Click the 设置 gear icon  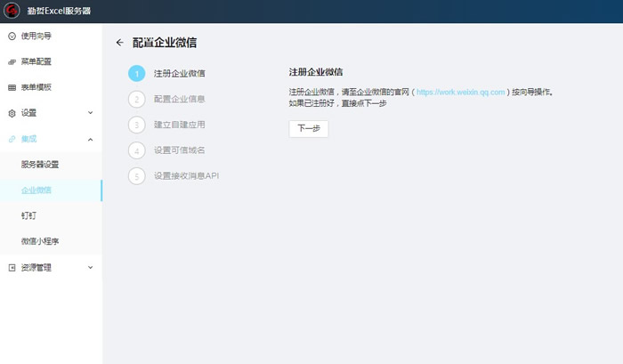point(12,113)
